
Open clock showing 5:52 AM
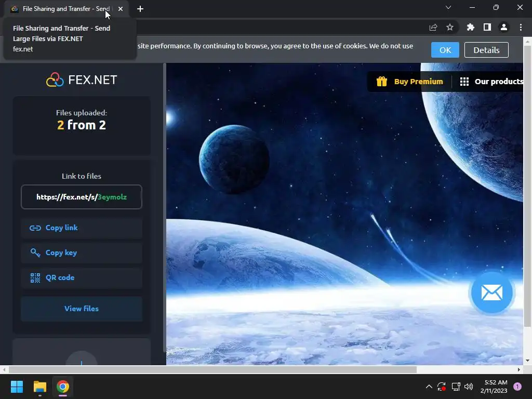pyautogui.click(x=494, y=387)
